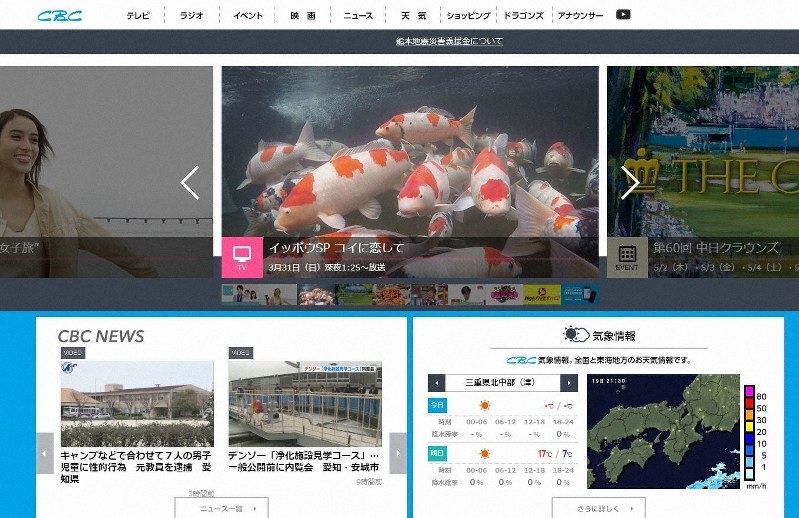Click the smiling woman slide on the left
The width and height of the screenshot is (799, 518).
click(106, 172)
